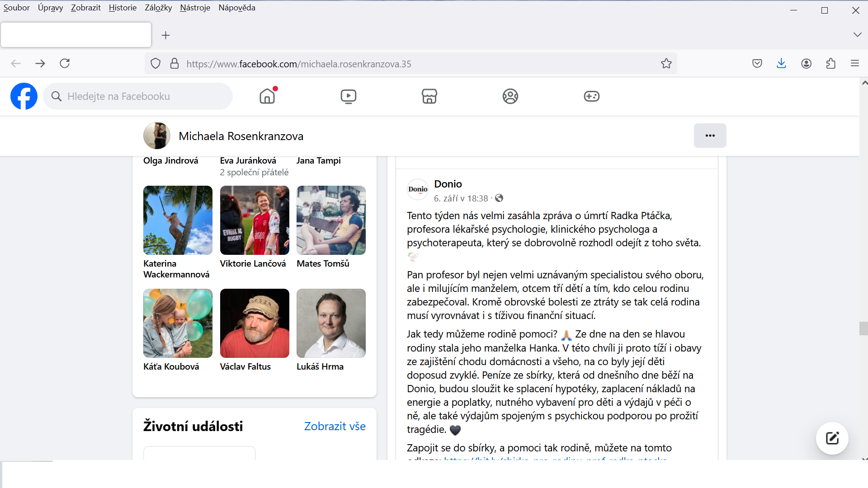This screenshot has height=488, width=868.
Task: Open the Nástroje menu
Action: pyautogui.click(x=195, y=8)
